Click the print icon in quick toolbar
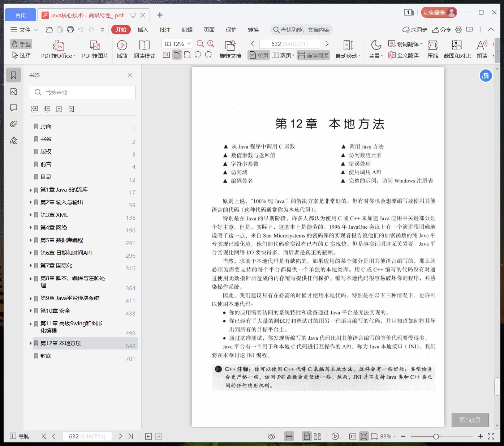This screenshot has height=446, width=504. (70, 30)
